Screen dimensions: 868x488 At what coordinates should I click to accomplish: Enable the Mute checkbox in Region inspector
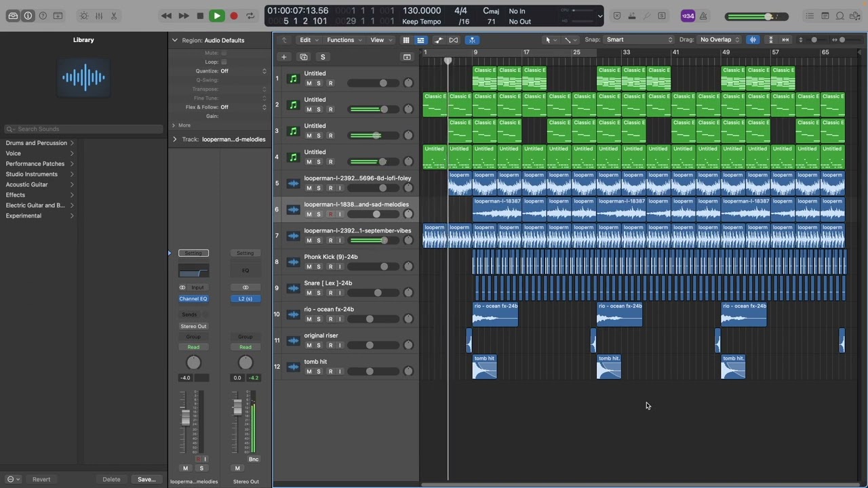click(x=224, y=53)
